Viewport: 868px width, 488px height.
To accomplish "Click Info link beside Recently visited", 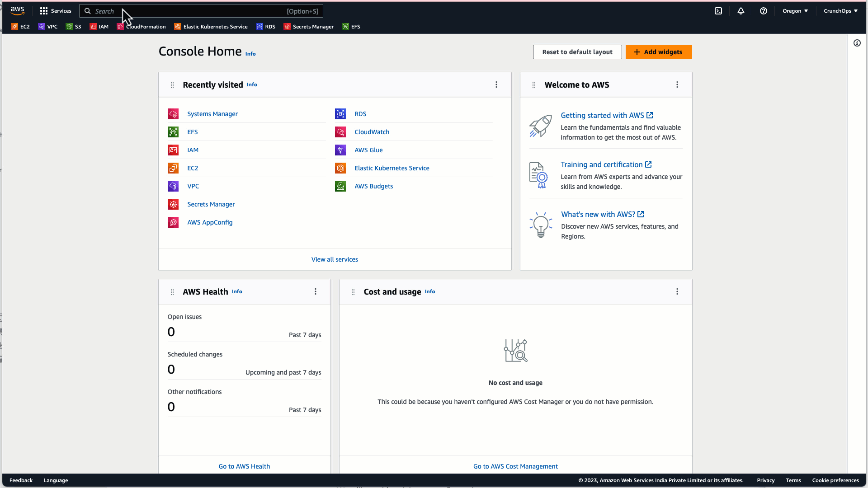I will pos(252,84).
